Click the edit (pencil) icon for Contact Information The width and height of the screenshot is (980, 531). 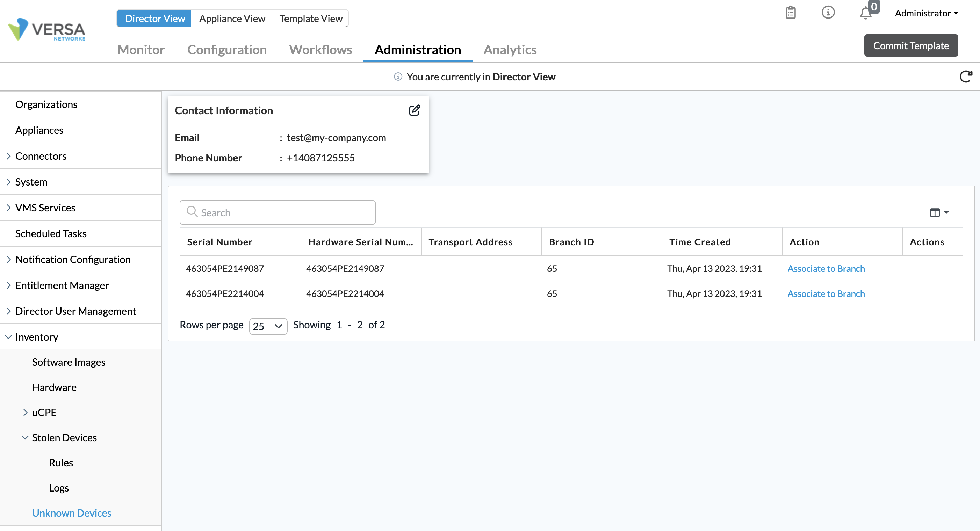[414, 110]
